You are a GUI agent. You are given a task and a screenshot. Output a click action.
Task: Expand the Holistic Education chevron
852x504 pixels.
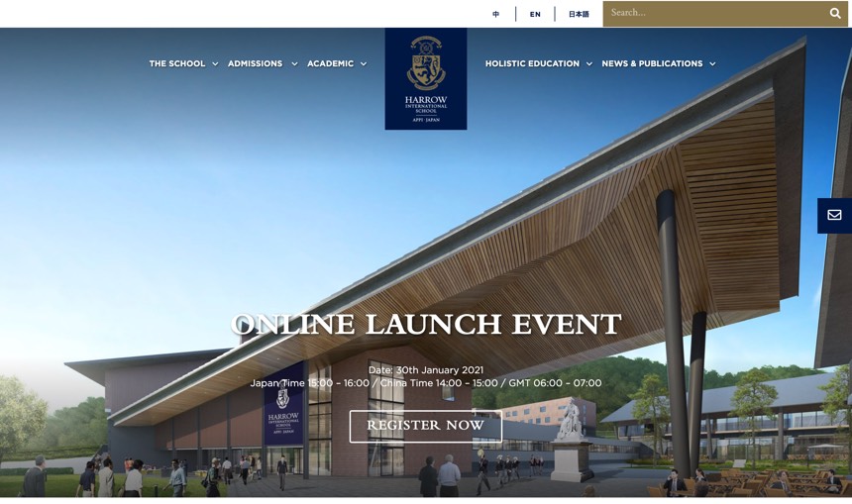click(589, 64)
